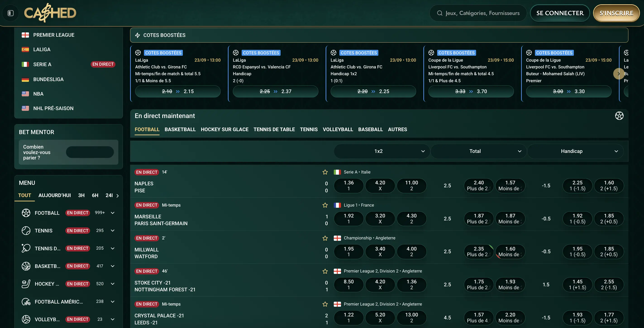
Task: Expand the Tennis category chevron
Action: pyautogui.click(x=112, y=231)
